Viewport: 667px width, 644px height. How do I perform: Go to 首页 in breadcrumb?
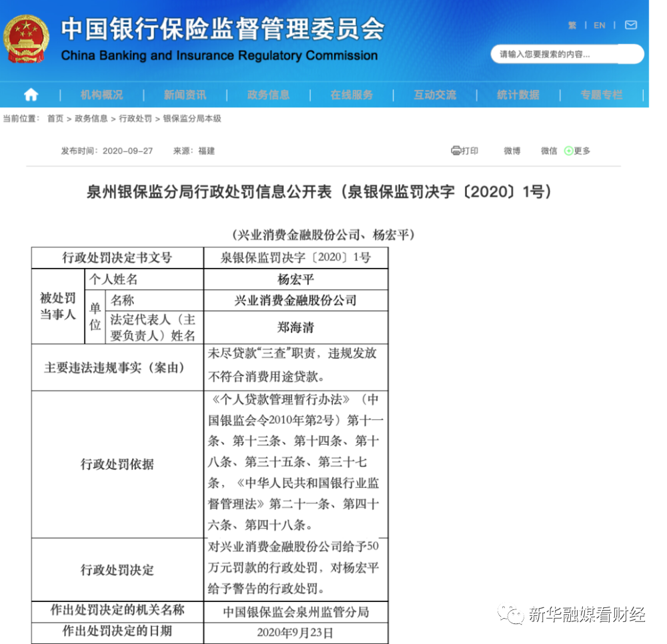(x=55, y=119)
